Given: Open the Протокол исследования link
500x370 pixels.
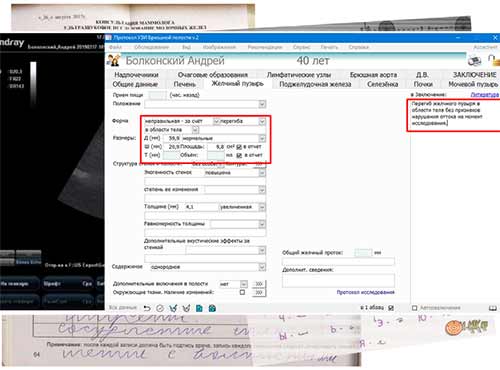Looking at the screenshot, I should click(x=365, y=292).
